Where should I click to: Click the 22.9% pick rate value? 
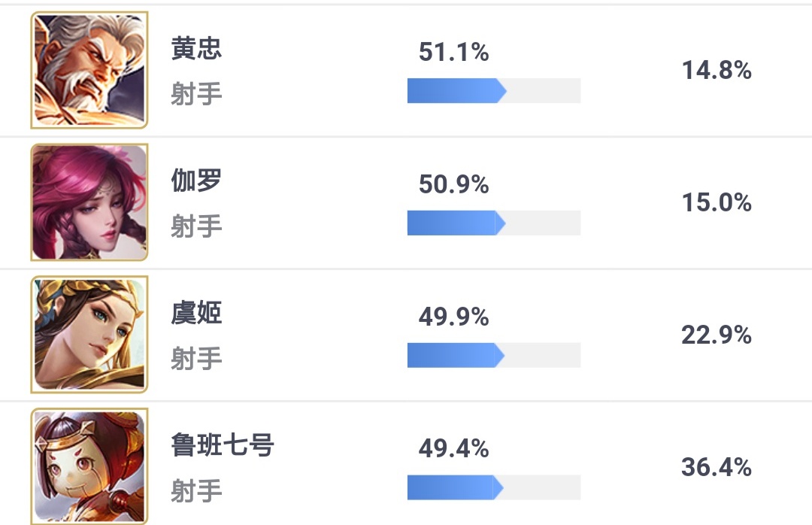pos(717,335)
